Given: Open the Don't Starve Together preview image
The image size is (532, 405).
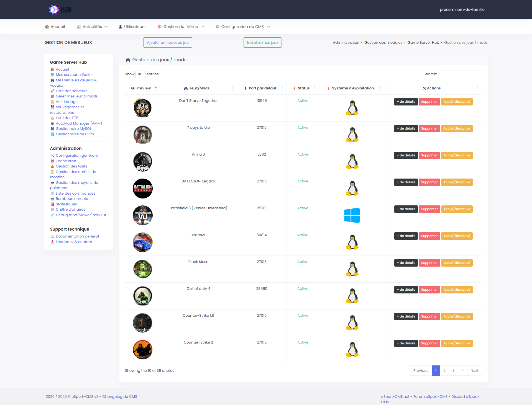Looking at the screenshot, I should click(x=143, y=108).
